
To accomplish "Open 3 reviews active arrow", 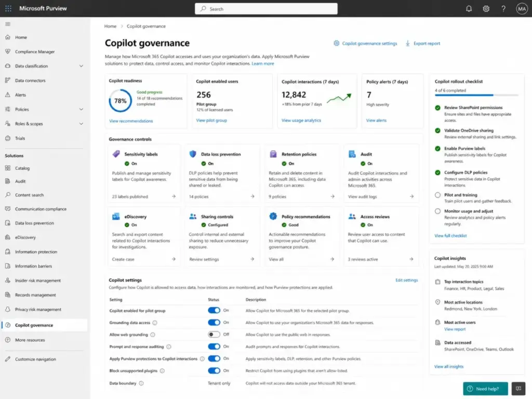I will [x=411, y=259].
